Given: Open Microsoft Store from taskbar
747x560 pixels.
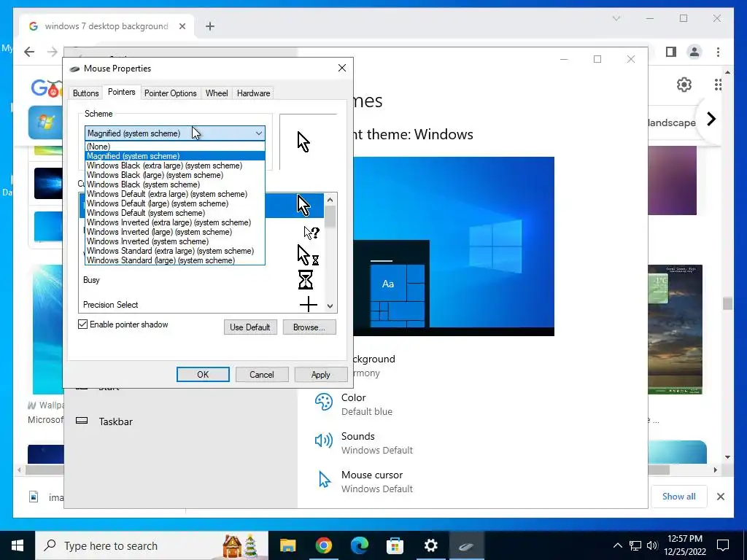Looking at the screenshot, I should click(395, 545).
